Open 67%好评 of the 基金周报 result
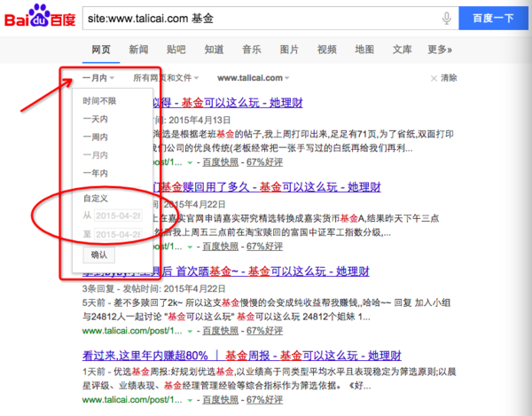The height and width of the screenshot is (416, 532). click(264, 400)
